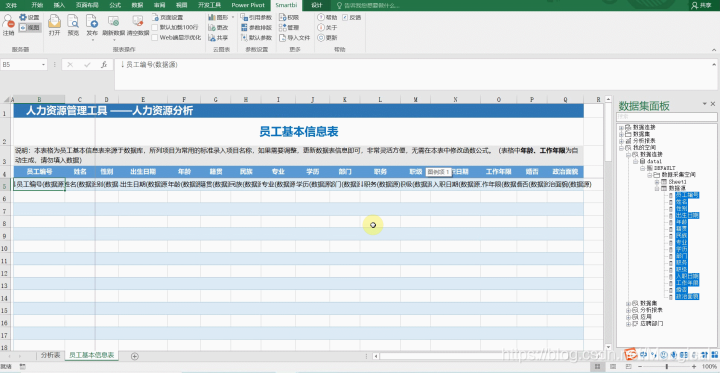The width and height of the screenshot is (720, 373).
Task: Enable 默认加载100行 checkbox
Action: tap(155, 28)
